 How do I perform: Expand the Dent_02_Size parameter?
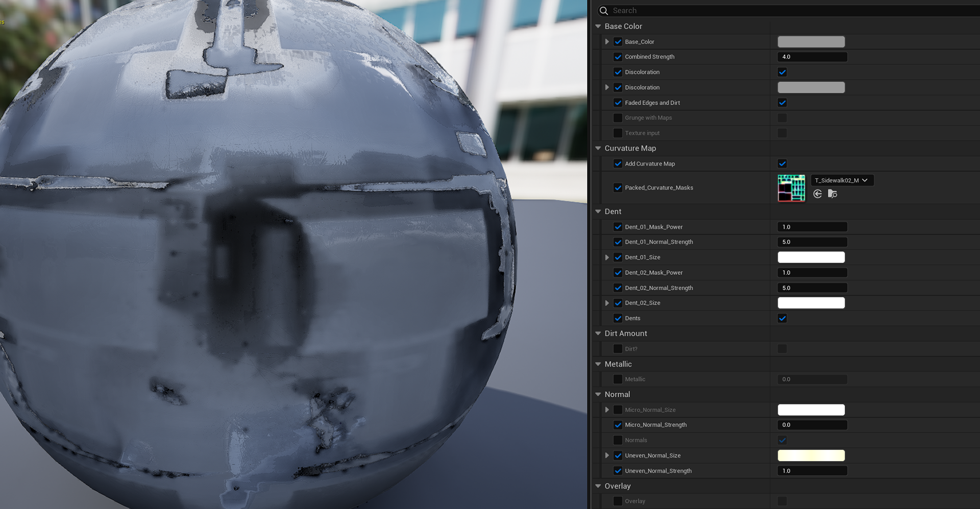607,303
